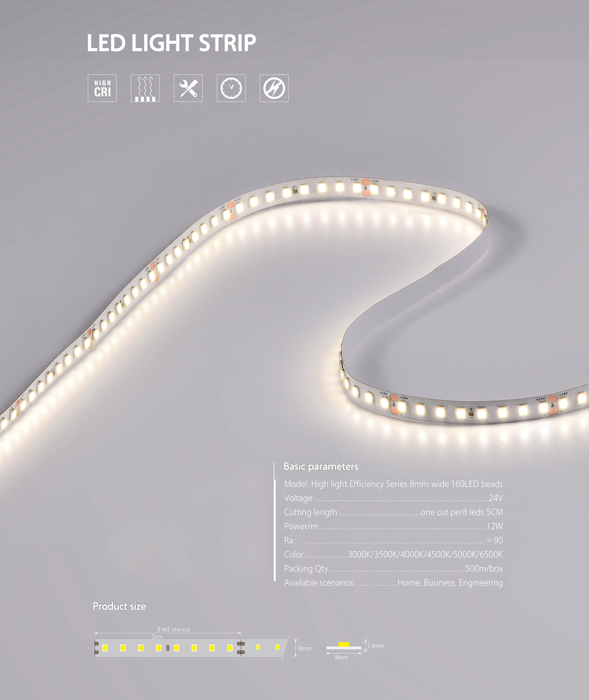
Task: Click the Packing Qty 500m/box row
Action: pos(393,569)
